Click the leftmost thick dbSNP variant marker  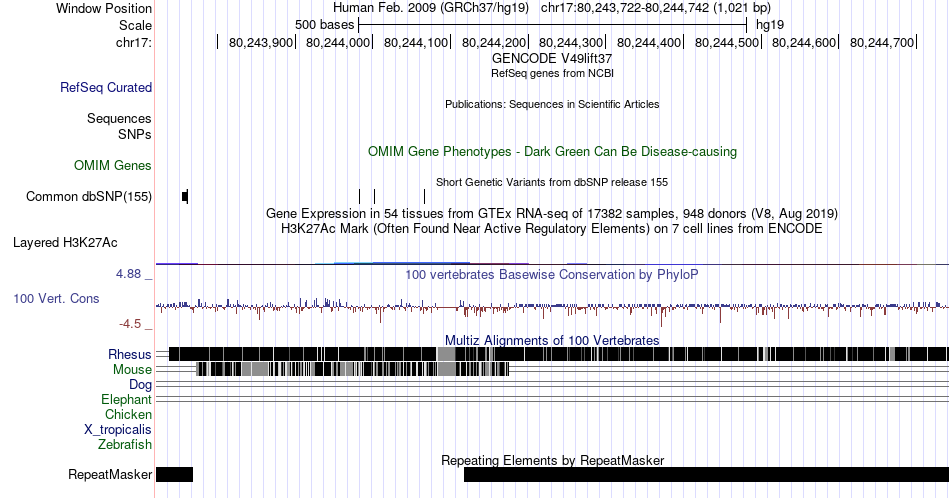coord(185,196)
